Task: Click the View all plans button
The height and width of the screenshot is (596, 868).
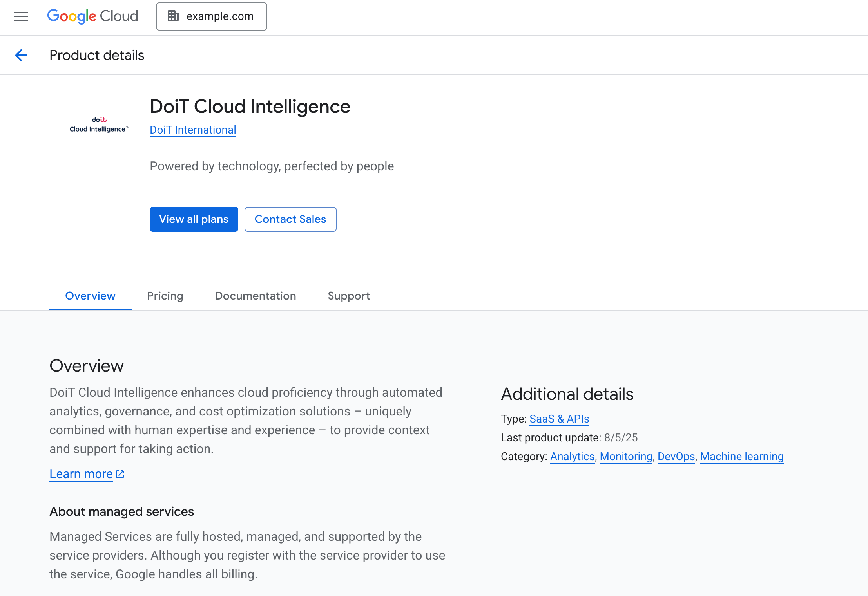Action: tap(194, 219)
